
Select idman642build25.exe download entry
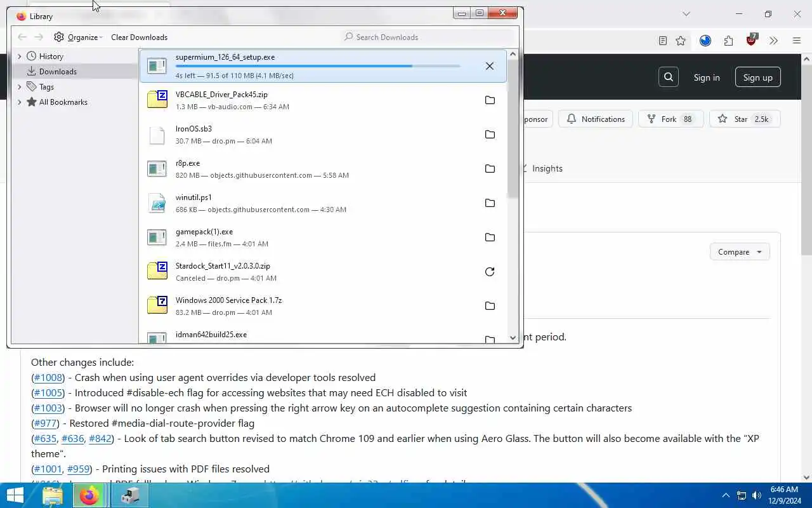click(x=323, y=337)
